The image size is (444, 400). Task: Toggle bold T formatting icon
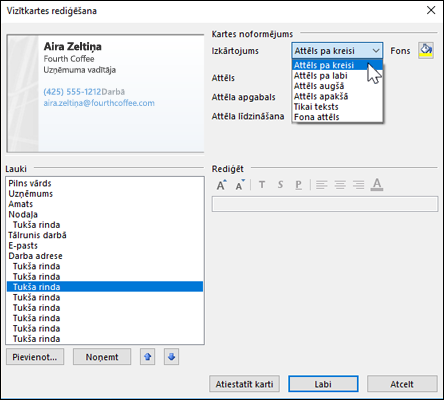(x=262, y=185)
